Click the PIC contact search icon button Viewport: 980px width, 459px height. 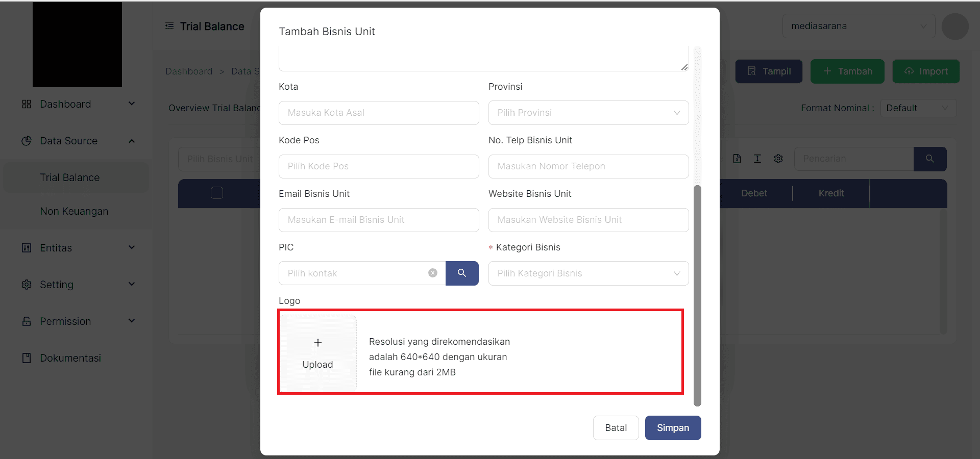pos(462,273)
